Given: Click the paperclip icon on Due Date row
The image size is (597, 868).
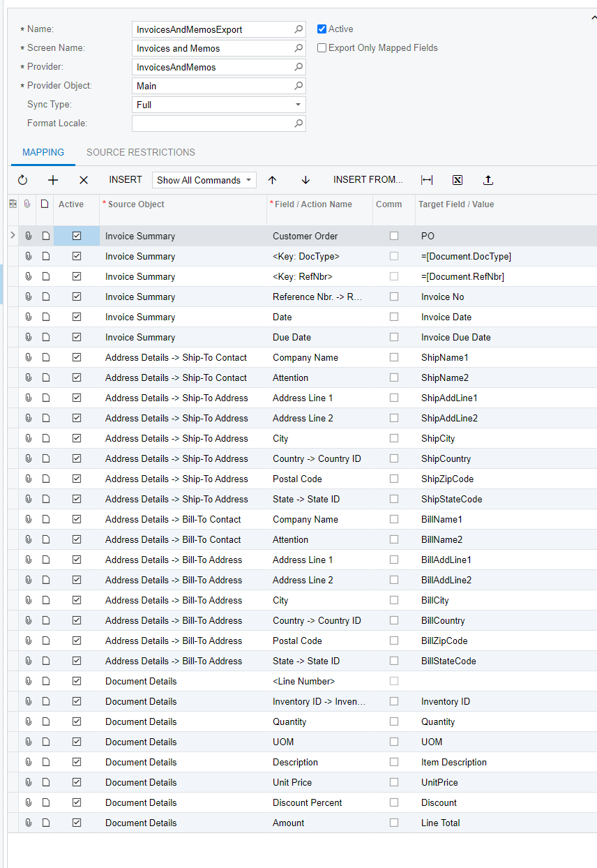Looking at the screenshot, I should 28,337.
